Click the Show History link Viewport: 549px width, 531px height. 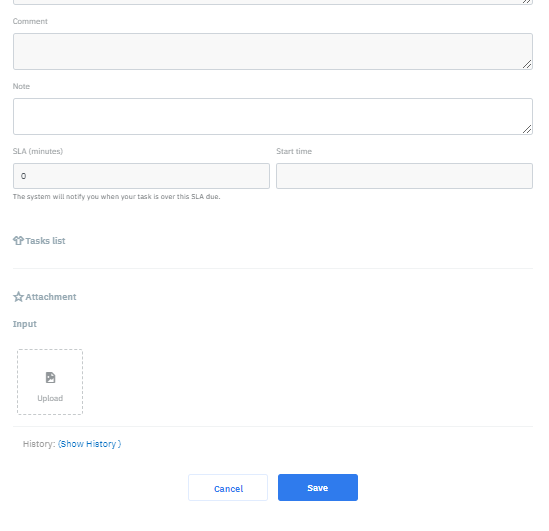click(x=90, y=444)
